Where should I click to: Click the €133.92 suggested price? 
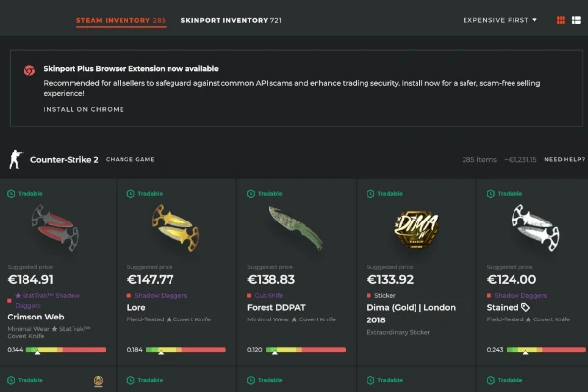pyautogui.click(x=390, y=280)
